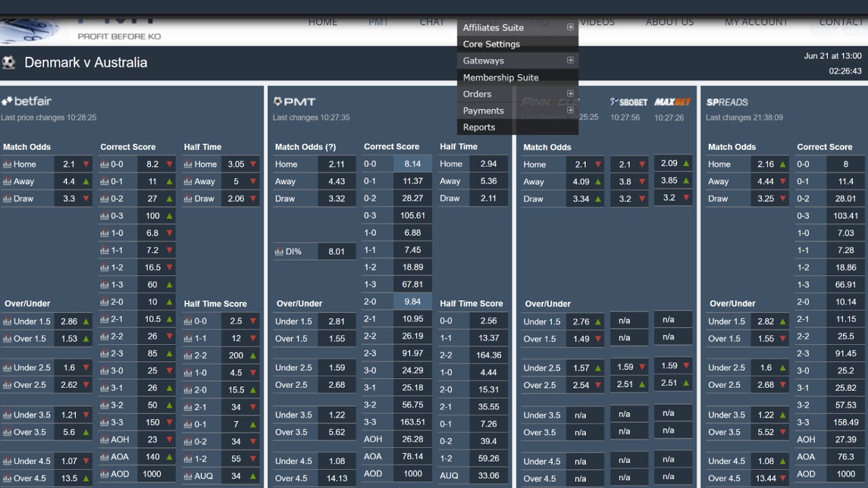868x488 pixels.
Task: Expand the Gateways submenu plus icon
Action: coord(570,60)
